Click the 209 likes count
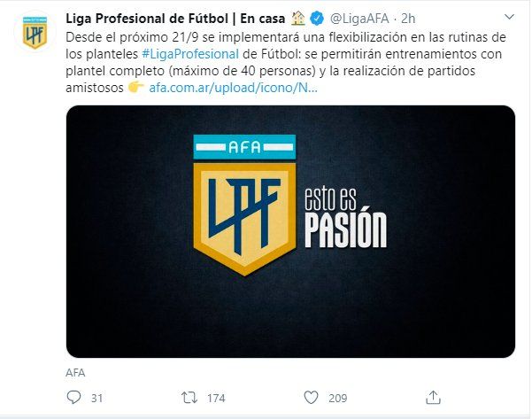This screenshot has height=419, width=532. click(x=337, y=398)
